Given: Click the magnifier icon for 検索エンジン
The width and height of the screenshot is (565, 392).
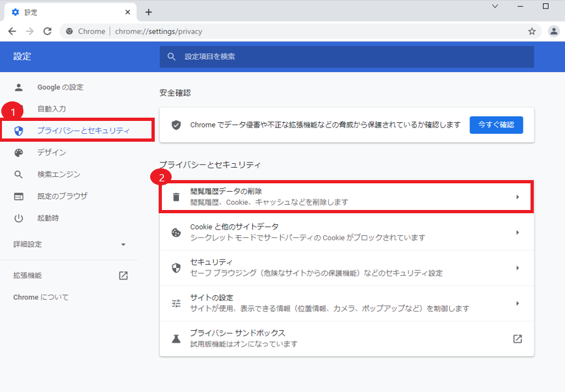Looking at the screenshot, I should tap(19, 174).
